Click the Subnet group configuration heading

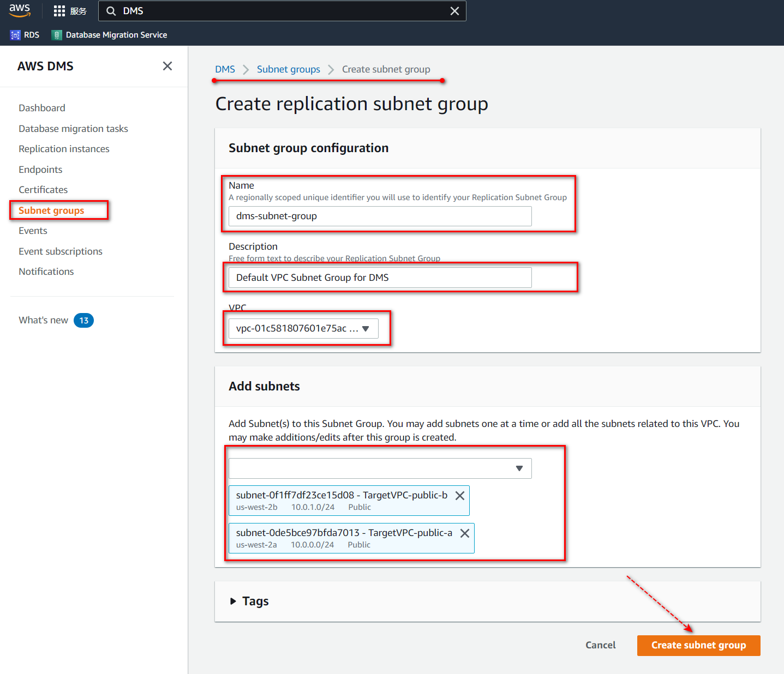(308, 148)
